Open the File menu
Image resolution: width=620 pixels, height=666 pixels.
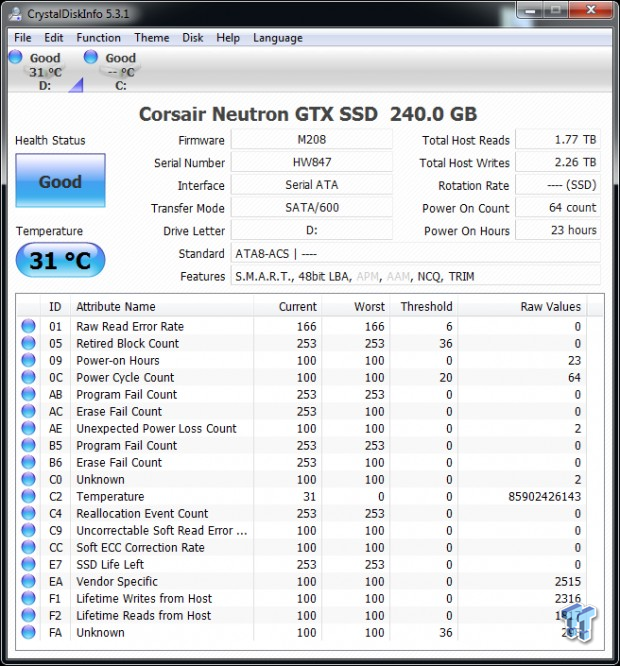coord(23,38)
